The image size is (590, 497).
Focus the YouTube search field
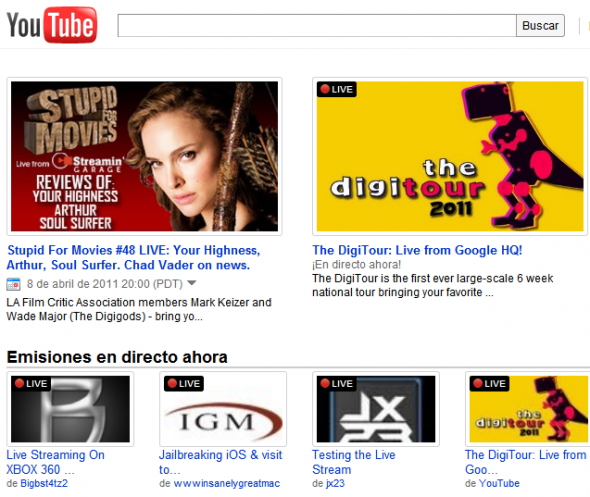pos(317,26)
